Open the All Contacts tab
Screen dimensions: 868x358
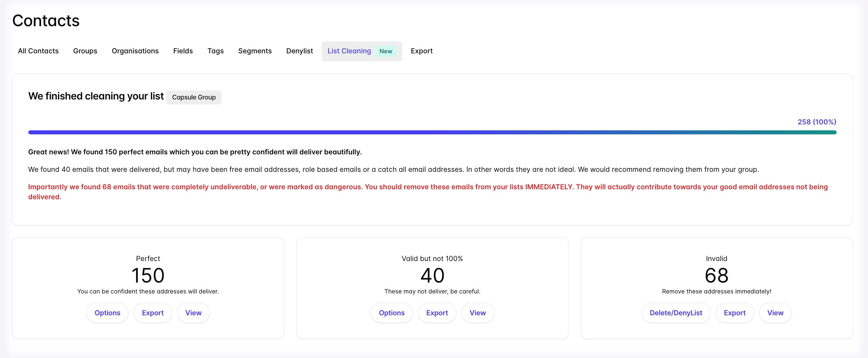tap(38, 51)
